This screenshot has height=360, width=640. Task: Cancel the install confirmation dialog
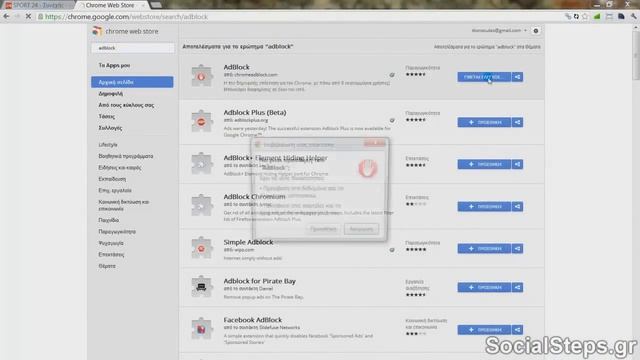(361, 229)
